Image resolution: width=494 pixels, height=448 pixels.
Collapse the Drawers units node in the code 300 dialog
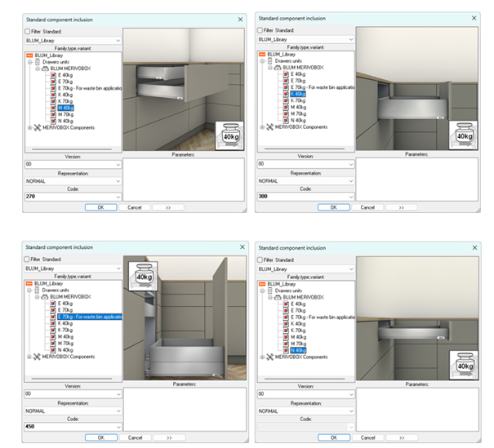point(263,60)
